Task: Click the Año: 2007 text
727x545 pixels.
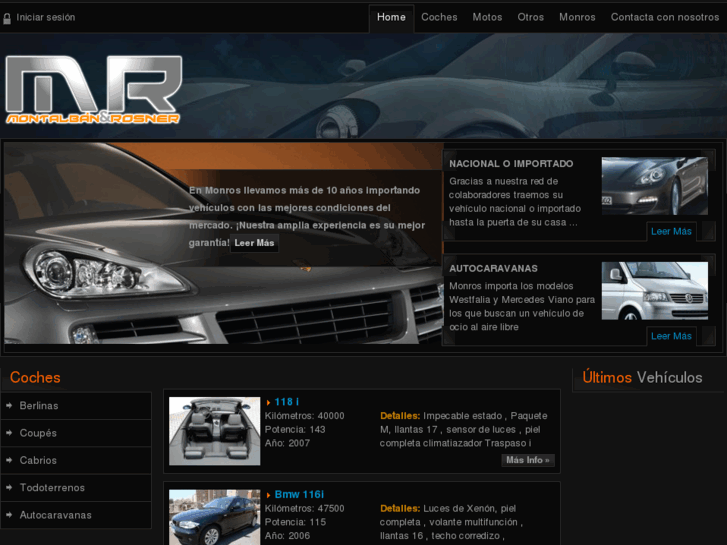Action: (x=287, y=443)
